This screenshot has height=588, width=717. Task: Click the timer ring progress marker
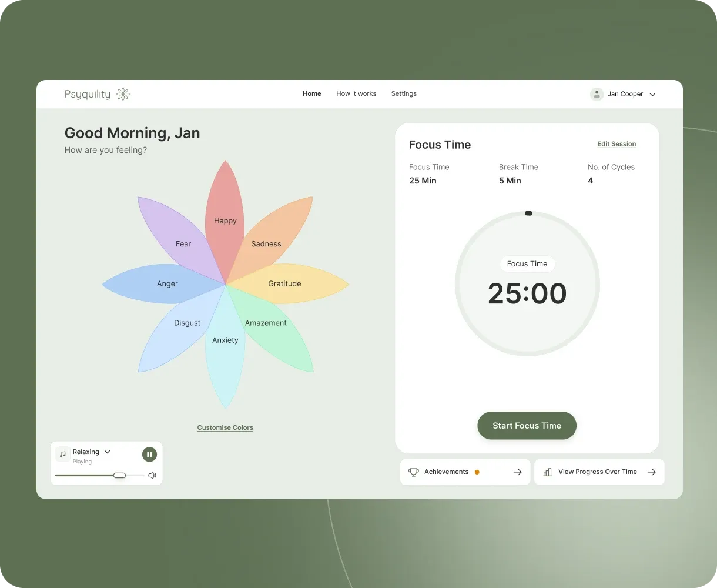coord(528,213)
